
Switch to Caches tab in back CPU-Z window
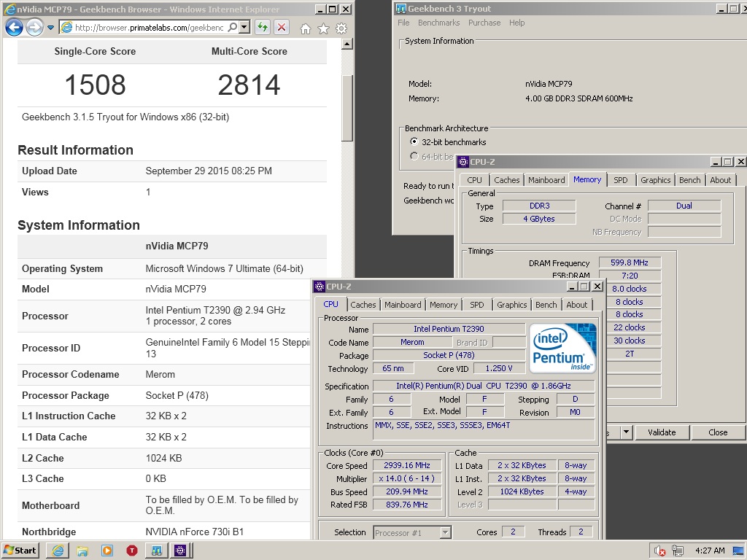(507, 181)
